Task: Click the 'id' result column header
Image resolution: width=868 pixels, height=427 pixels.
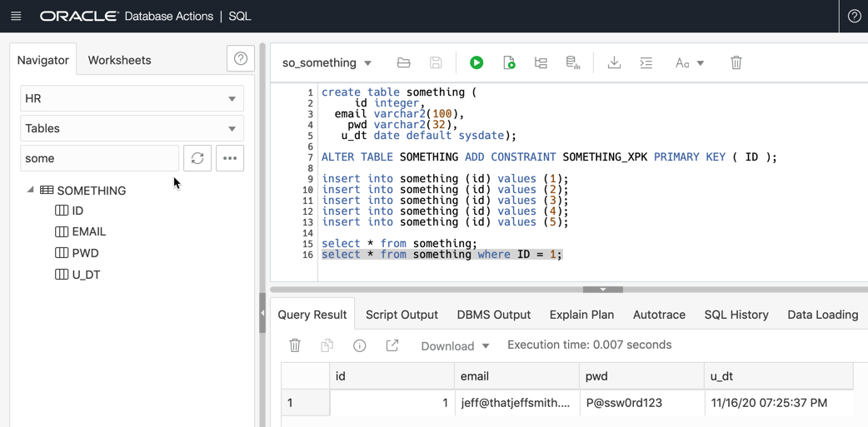Action: point(392,377)
